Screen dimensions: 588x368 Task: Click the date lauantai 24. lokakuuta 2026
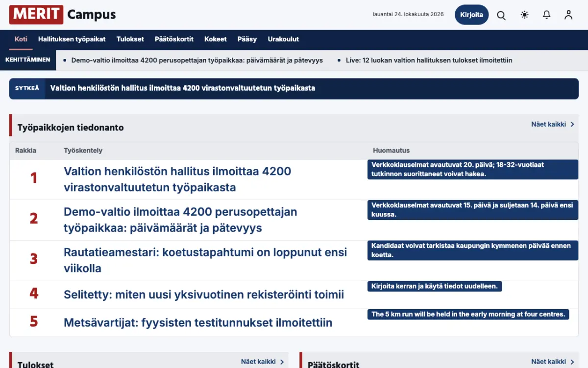408,14
